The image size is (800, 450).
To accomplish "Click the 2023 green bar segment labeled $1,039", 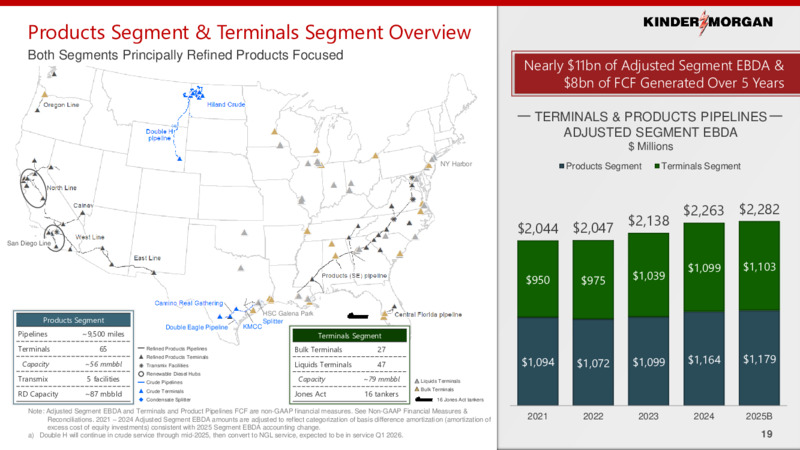I will pos(648,276).
